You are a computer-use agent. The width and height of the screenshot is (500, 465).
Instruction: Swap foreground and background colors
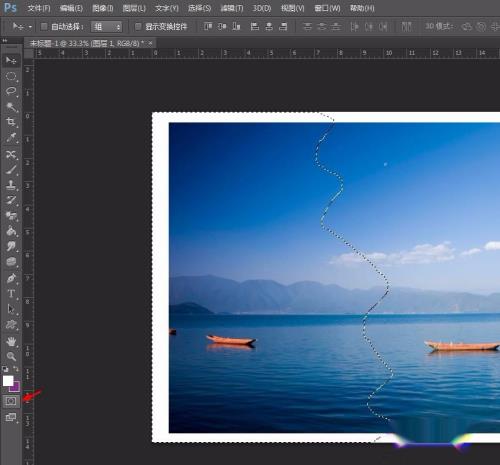[16, 369]
